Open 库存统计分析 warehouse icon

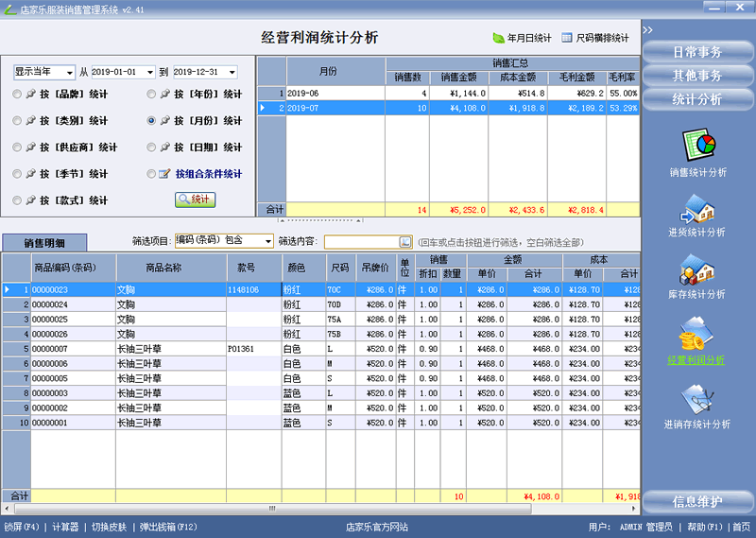(x=697, y=270)
